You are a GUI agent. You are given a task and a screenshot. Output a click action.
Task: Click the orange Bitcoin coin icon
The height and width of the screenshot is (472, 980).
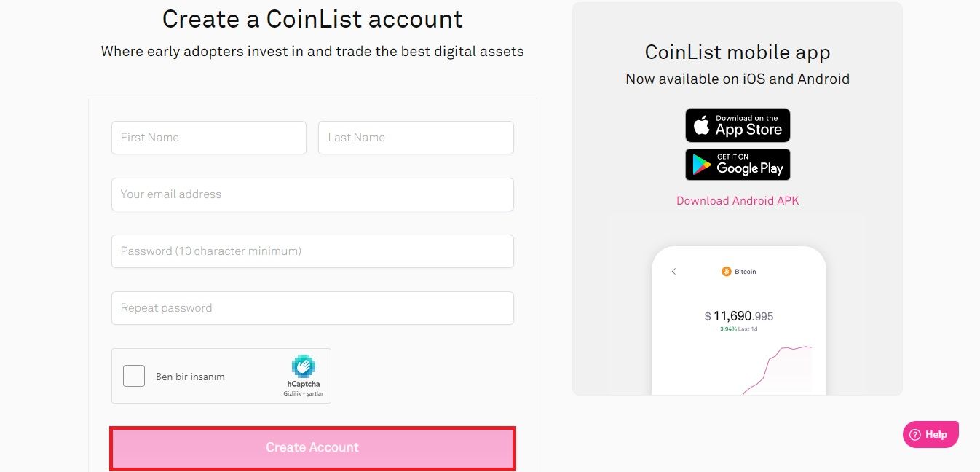click(726, 272)
